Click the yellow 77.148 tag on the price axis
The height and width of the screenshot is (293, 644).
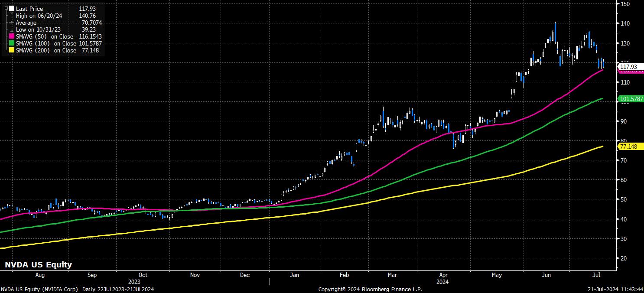click(x=631, y=147)
